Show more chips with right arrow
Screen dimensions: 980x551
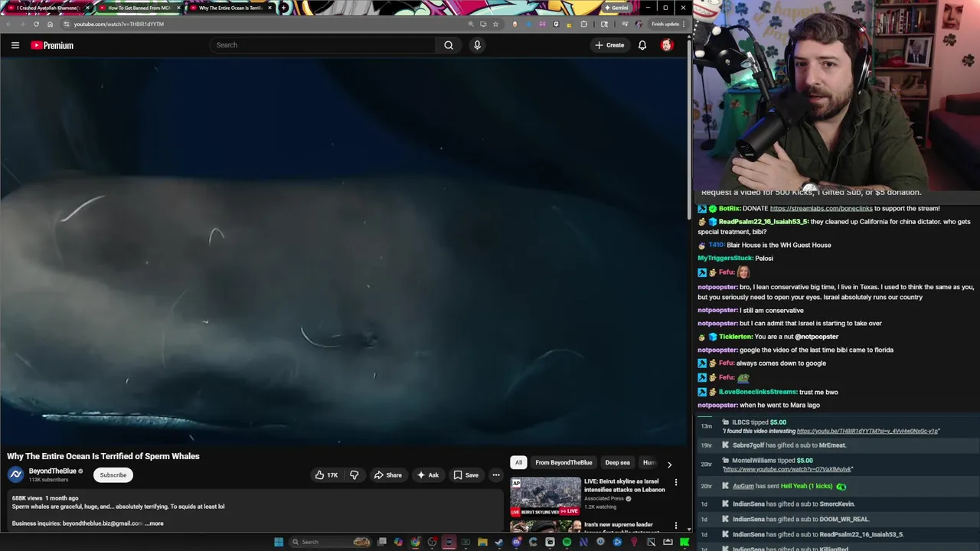click(x=669, y=464)
